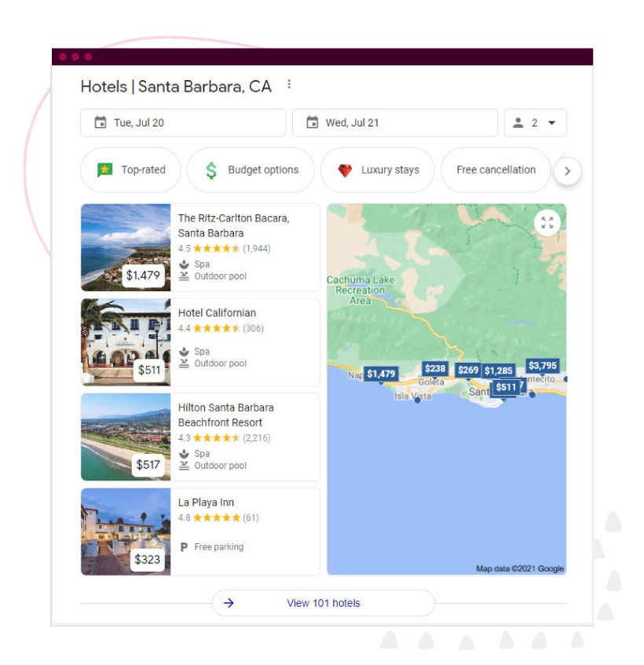The width and height of the screenshot is (644, 665).
Task: Click the pool icon in Hotel Californian listing
Action: (x=184, y=364)
